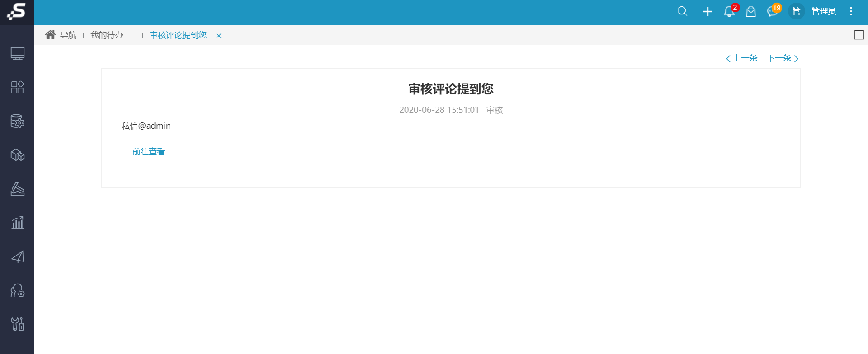Click the 私信@admin message text
The width and height of the screenshot is (868, 354).
[146, 126]
